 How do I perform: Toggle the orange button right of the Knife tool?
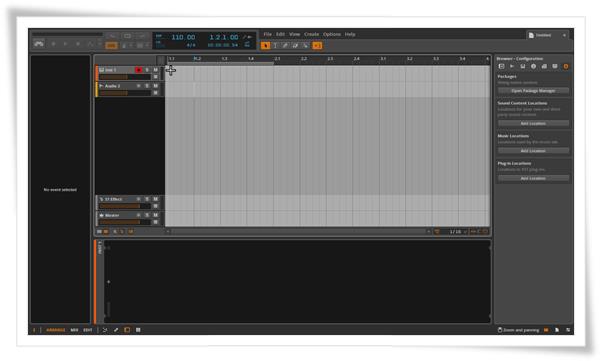click(317, 46)
